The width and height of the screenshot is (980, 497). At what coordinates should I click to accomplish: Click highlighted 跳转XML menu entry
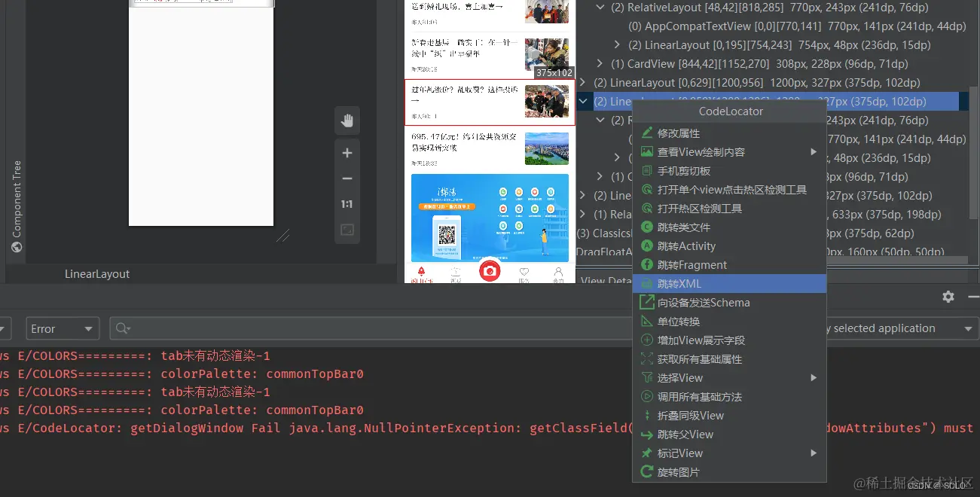tap(729, 284)
